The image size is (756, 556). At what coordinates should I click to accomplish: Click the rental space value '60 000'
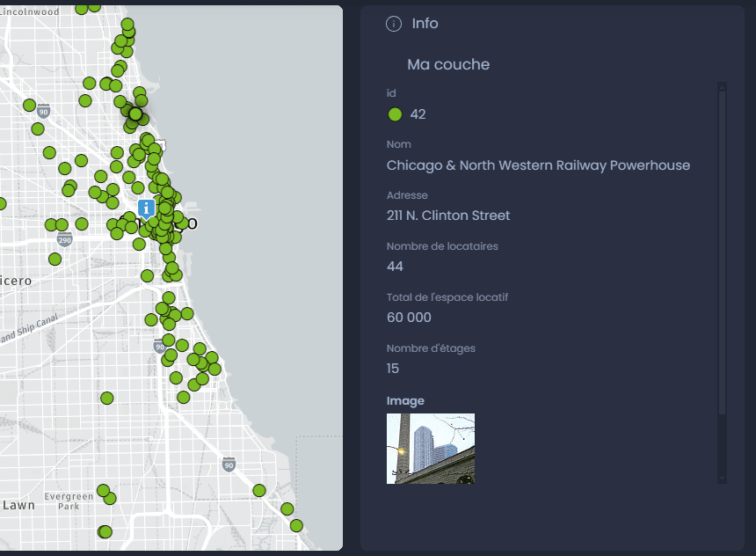[409, 318]
